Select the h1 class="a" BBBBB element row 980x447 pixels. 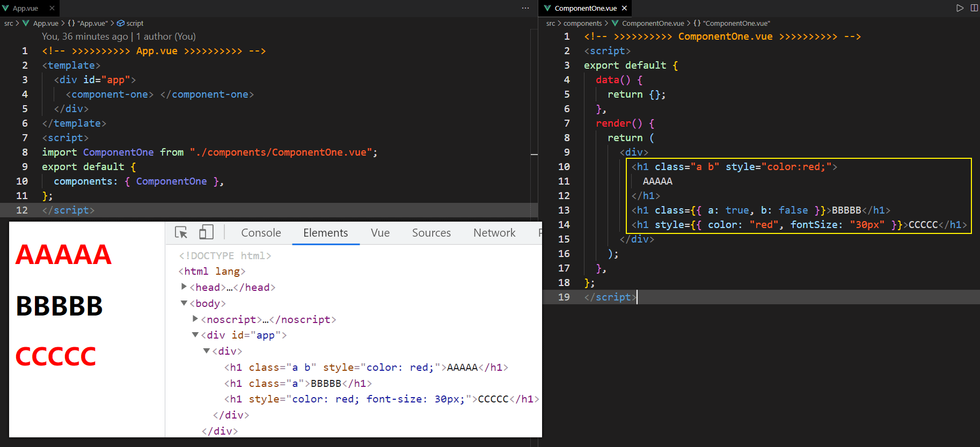(298, 383)
